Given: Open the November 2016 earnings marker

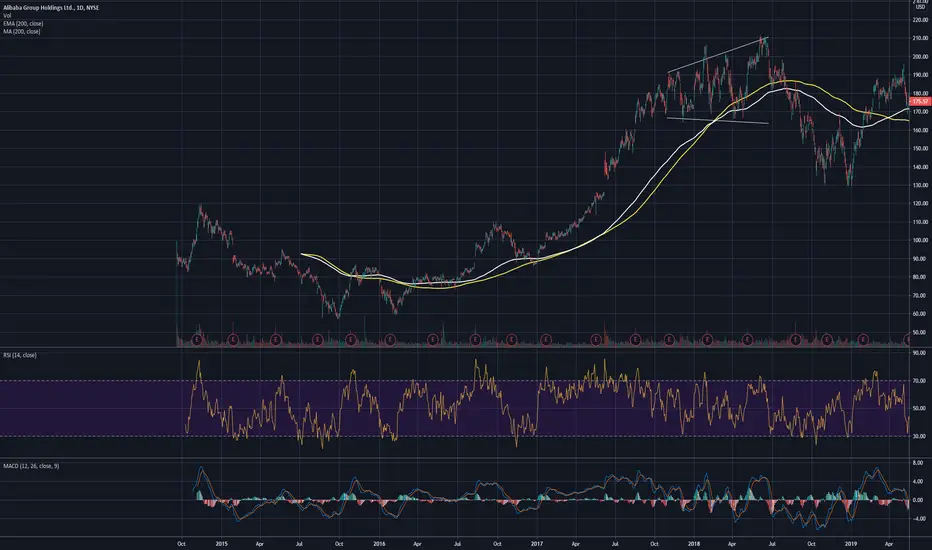Looking at the screenshot, I should click(x=511, y=340).
